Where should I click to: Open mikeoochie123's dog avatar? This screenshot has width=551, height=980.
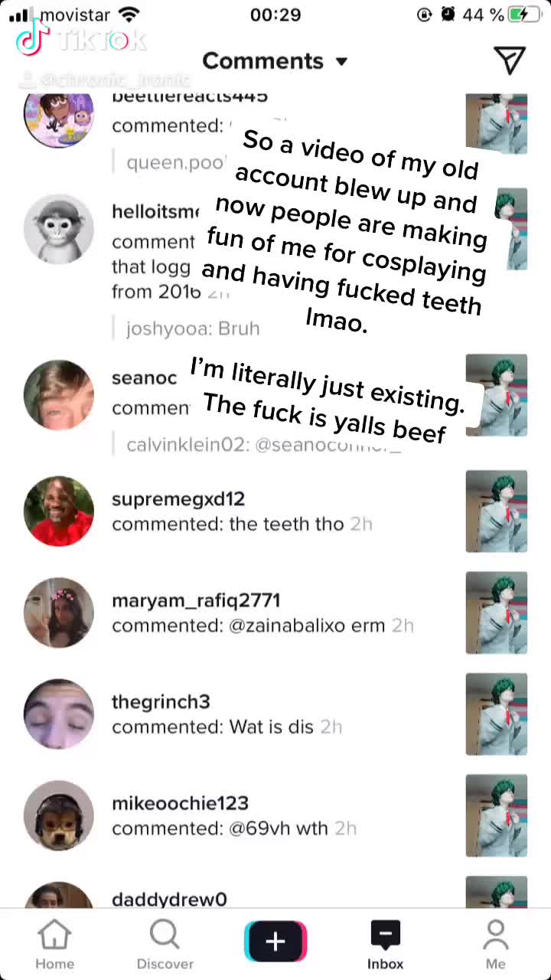tap(59, 815)
